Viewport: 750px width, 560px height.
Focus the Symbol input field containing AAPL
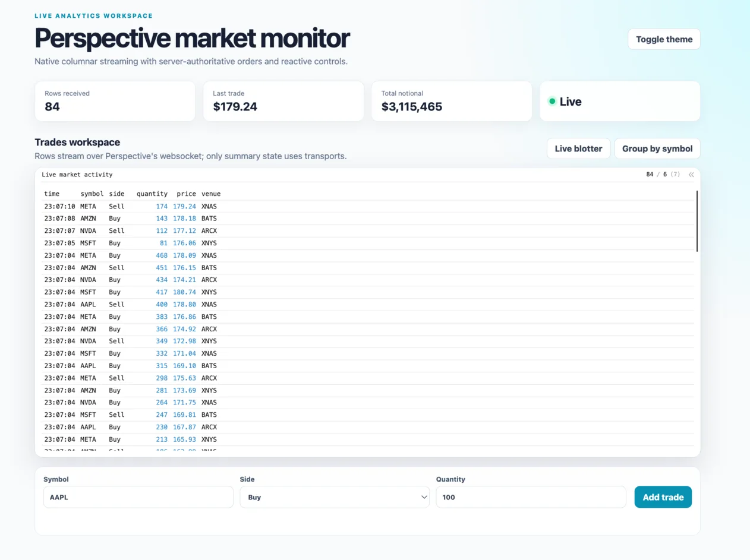pyautogui.click(x=138, y=497)
